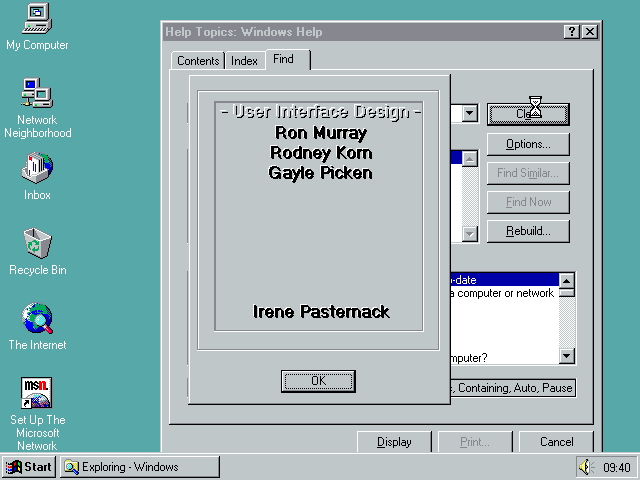Click OK in the credits dialog
The height and width of the screenshot is (480, 640).
(318, 381)
